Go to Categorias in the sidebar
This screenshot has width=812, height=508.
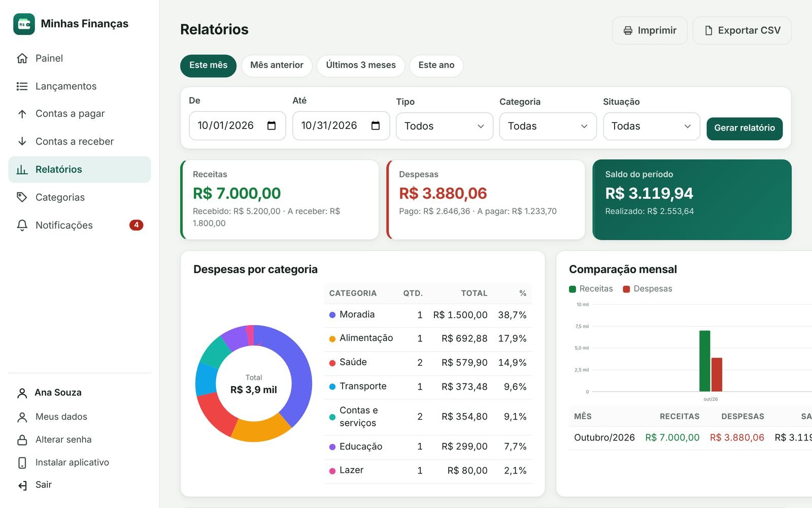pos(80,198)
